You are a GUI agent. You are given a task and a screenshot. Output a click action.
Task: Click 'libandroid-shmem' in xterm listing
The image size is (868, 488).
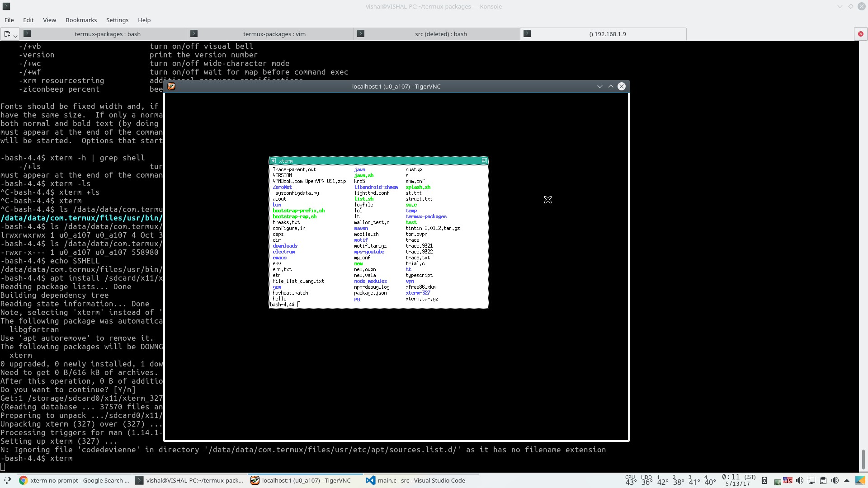coord(376,187)
